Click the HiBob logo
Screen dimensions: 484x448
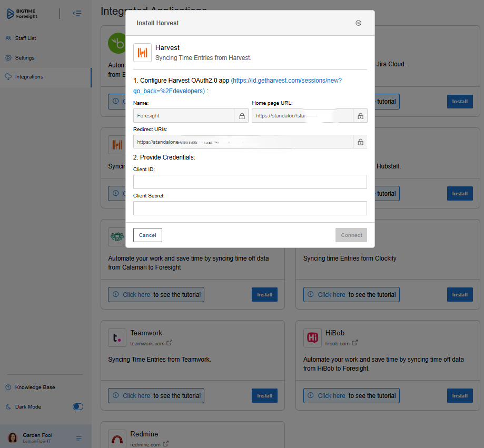coord(312,338)
